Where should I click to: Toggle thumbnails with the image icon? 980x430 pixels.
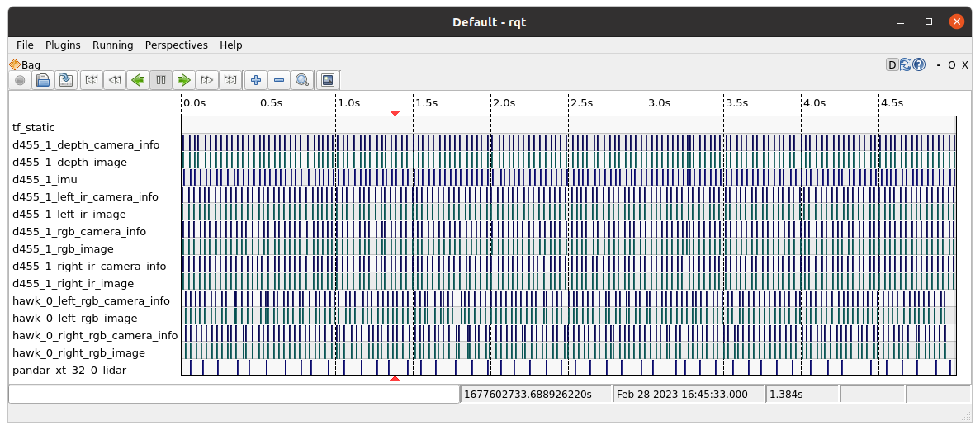point(328,80)
